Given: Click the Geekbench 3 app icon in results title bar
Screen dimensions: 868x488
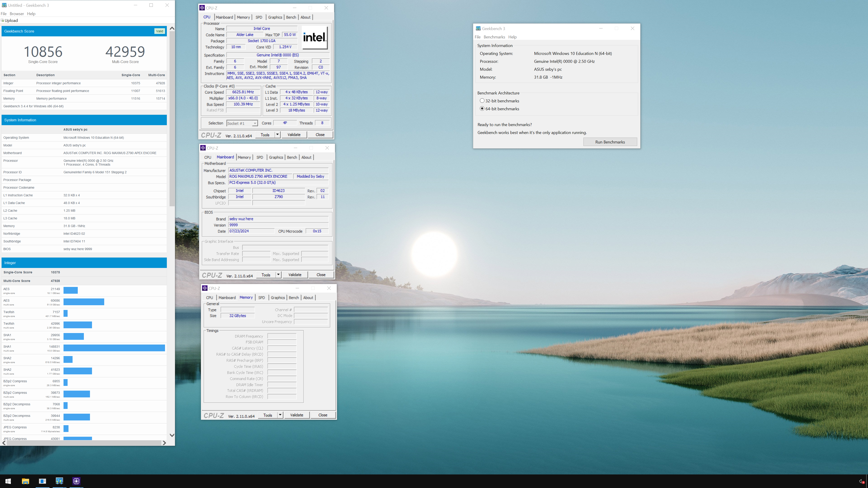Looking at the screenshot, I should click(x=4, y=5).
